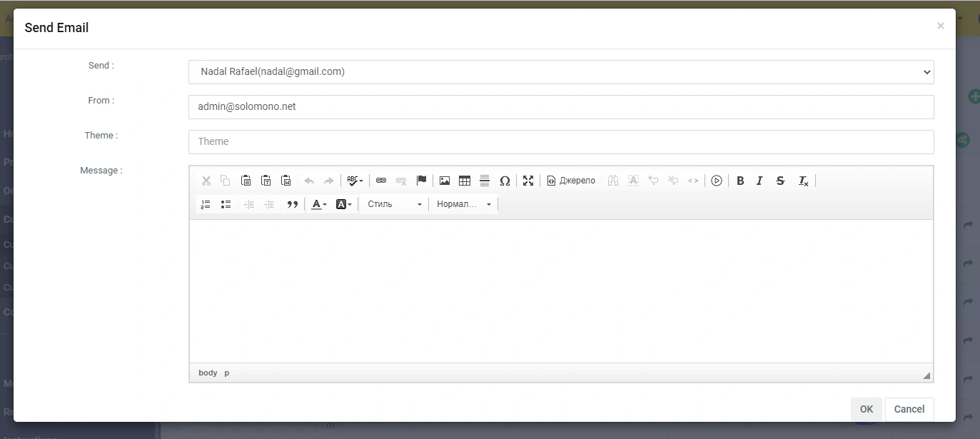This screenshot has width=980, height=439.
Task: Insert an anchor using the flag icon
Action: click(421, 181)
